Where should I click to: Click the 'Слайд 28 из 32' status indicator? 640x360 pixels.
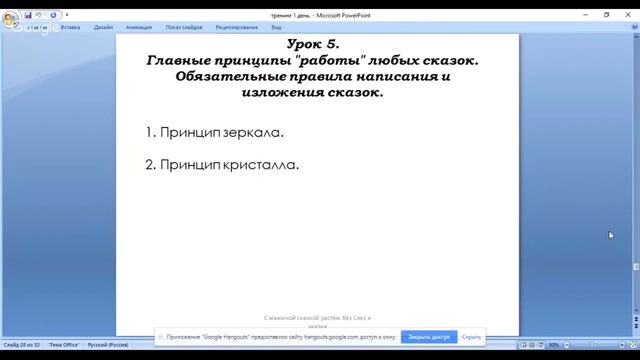(22, 345)
